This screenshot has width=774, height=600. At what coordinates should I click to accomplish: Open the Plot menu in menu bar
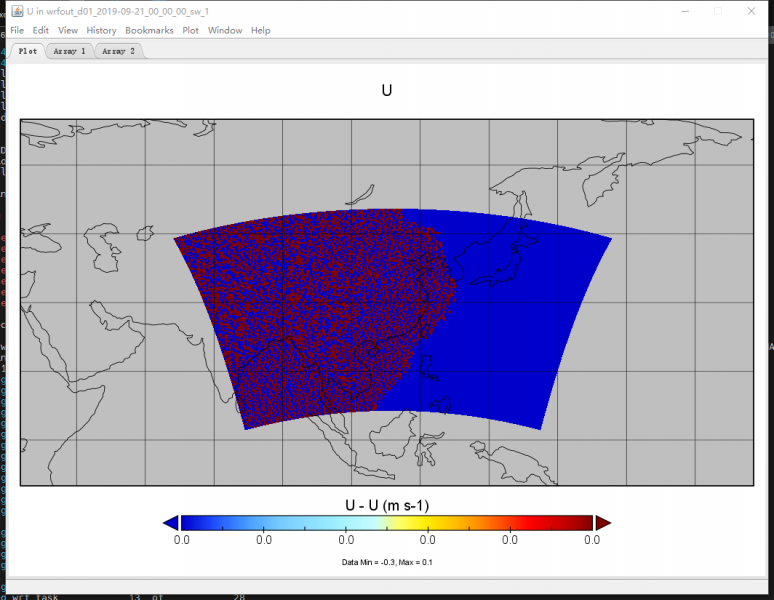(190, 30)
